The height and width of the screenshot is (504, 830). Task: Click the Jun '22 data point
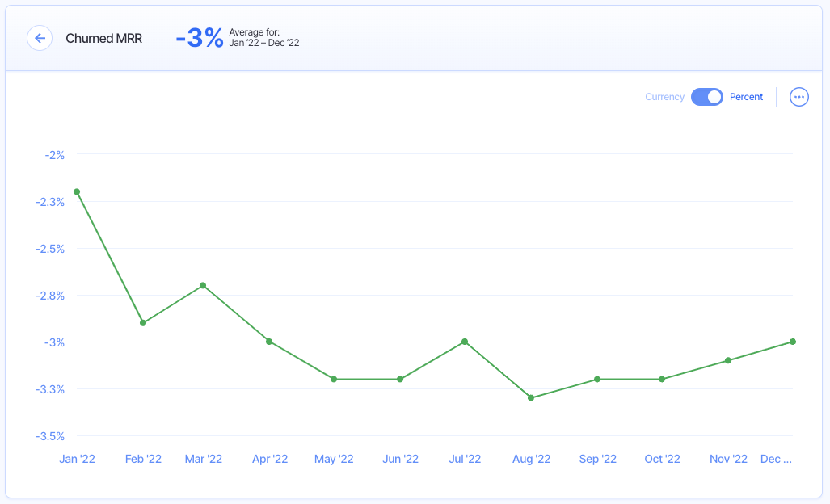point(400,379)
